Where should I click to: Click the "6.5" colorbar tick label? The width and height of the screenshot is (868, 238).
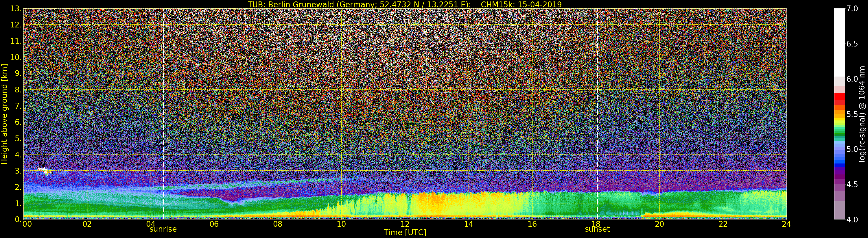click(852, 44)
